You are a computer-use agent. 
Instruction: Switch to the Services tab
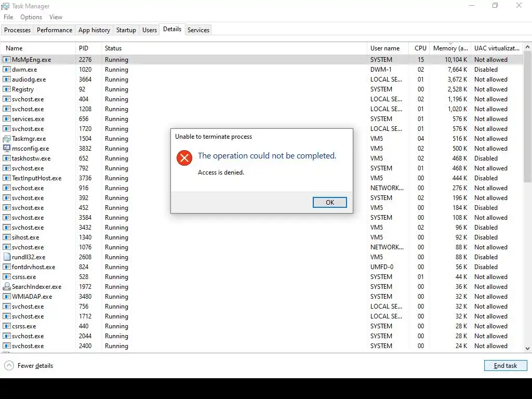pos(198,30)
